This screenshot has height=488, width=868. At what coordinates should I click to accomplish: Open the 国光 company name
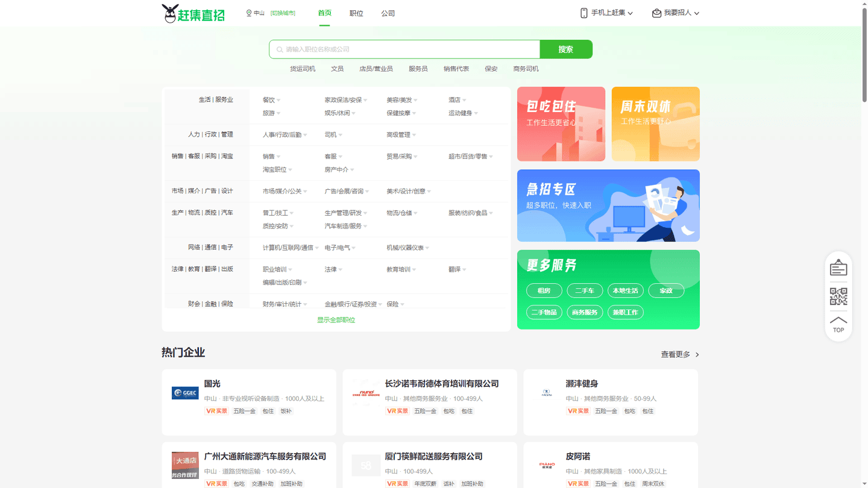[213, 384]
